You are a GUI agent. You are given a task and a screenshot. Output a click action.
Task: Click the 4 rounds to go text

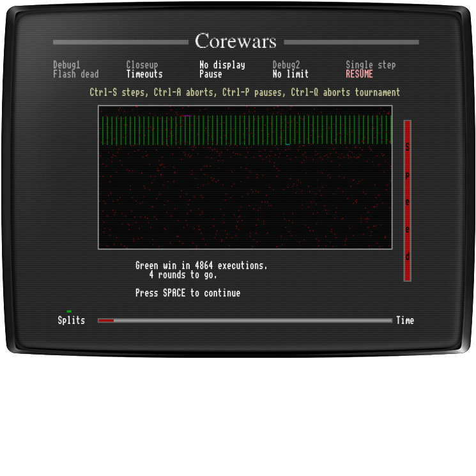pyautogui.click(x=183, y=275)
